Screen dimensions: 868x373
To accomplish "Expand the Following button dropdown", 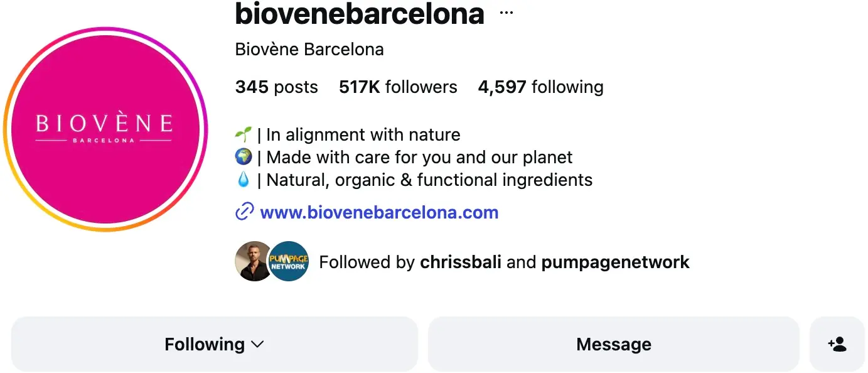I will [x=214, y=343].
